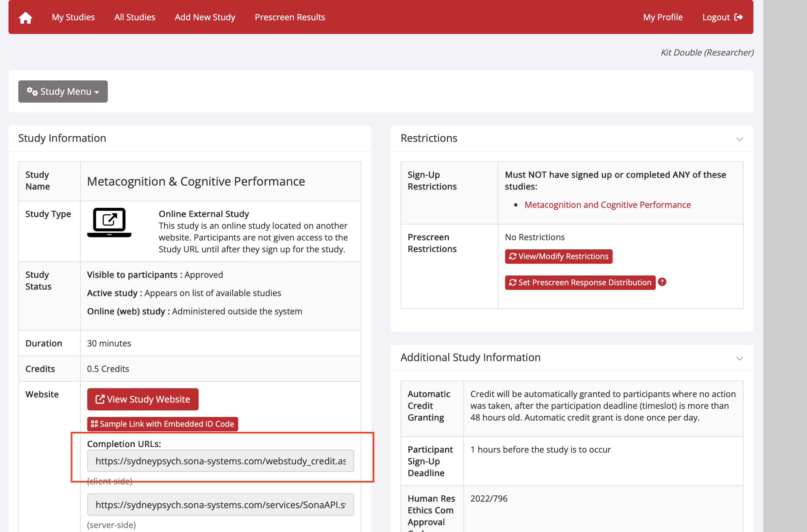Open My Studies in navigation bar
This screenshot has height=532, width=807.
pos(73,17)
